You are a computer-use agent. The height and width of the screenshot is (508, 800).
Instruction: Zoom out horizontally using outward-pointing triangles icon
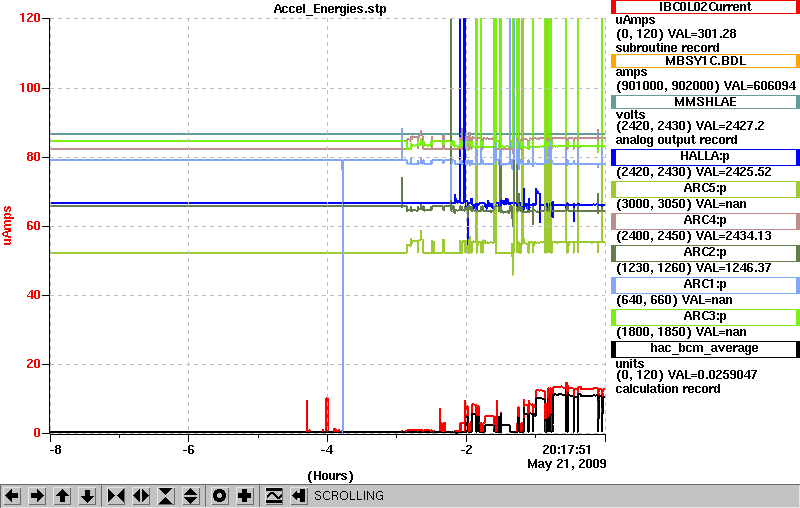tap(141, 496)
